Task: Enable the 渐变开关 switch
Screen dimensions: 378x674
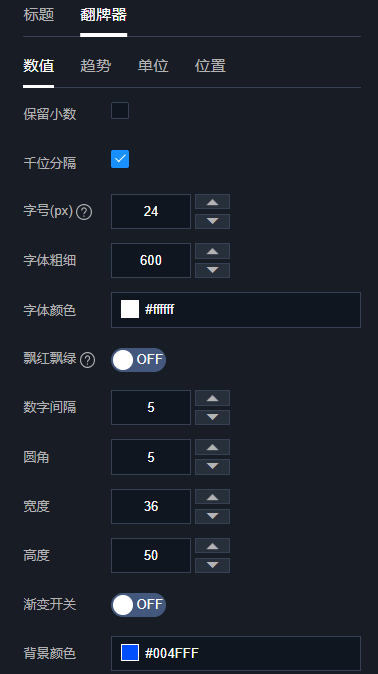Action: [138, 605]
